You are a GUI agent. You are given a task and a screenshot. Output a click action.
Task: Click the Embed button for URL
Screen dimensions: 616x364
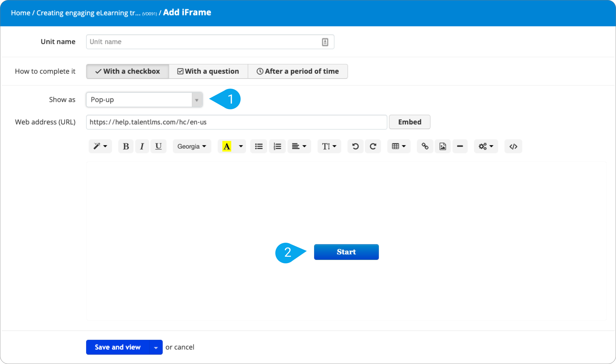tap(409, 122)
